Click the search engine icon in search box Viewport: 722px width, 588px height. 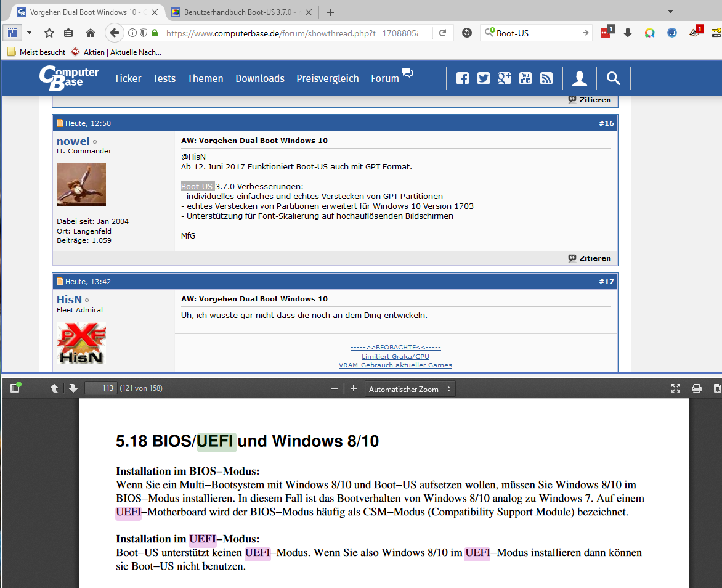(x=490, y=32)
